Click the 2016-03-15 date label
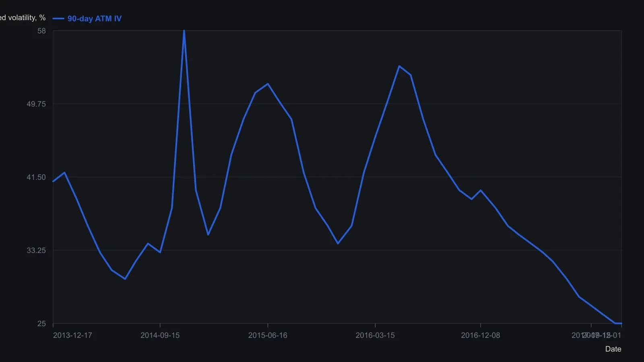Image resolution: width=644 pixels, height=362 pixels. pos(375,335)
